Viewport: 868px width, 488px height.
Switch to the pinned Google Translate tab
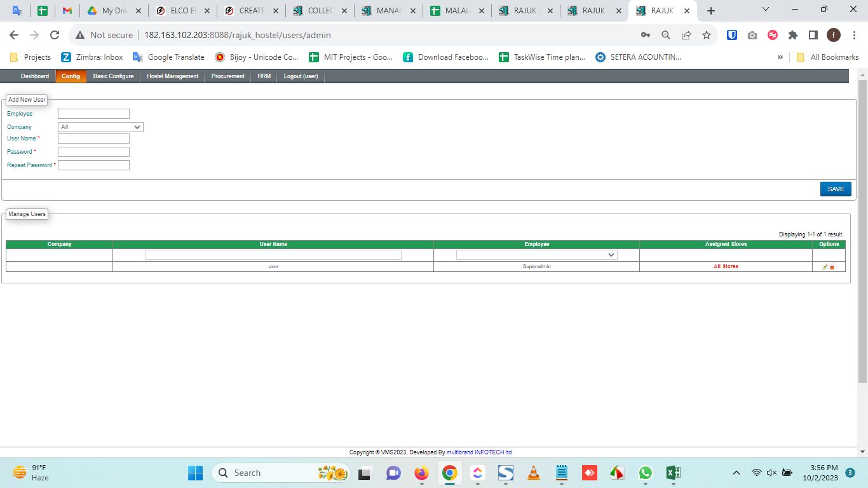[18, 11]
